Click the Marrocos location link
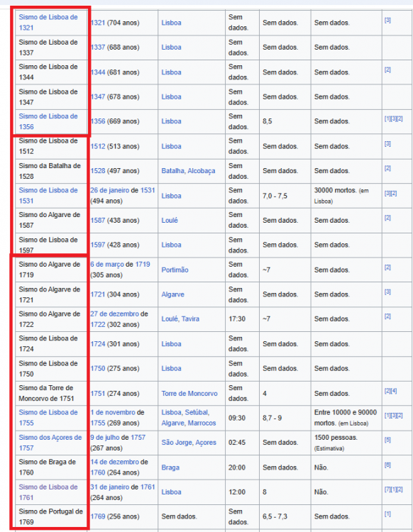The height and width of the screenshot is (532, 413). (x=201, y=423)
